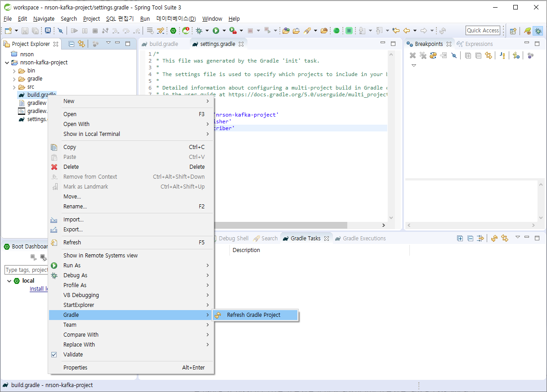Select Delete in the context menu
547x392 pixels.
(x=131, y=167)
